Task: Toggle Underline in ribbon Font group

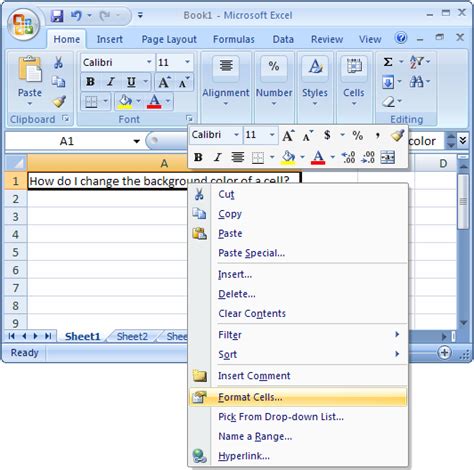Action: pos(131,82)
